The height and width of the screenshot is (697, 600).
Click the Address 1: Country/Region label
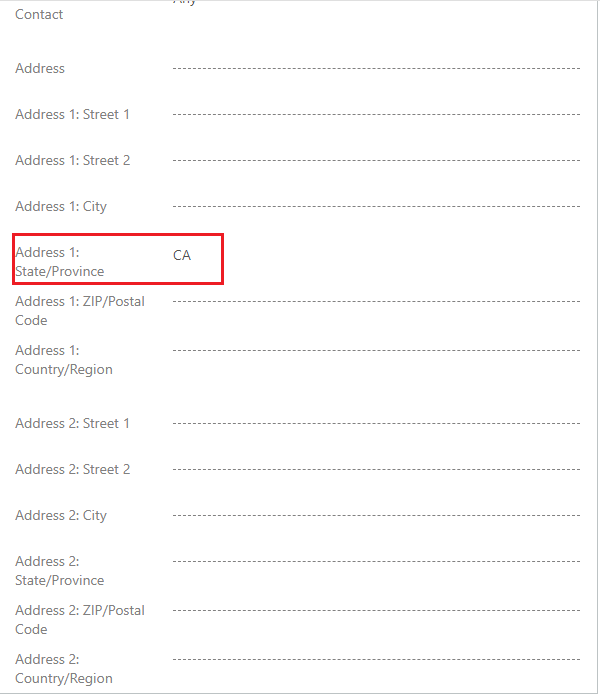64,360
